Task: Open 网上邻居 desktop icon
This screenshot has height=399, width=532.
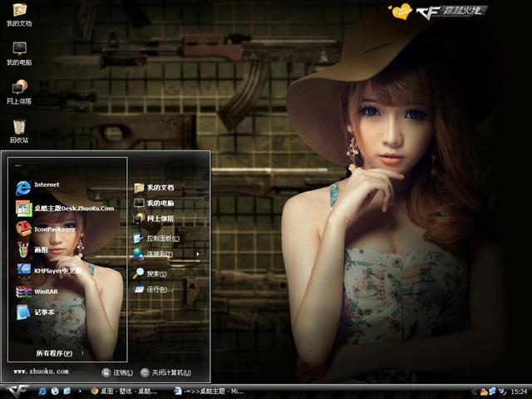Action: (x=19, y=91)
